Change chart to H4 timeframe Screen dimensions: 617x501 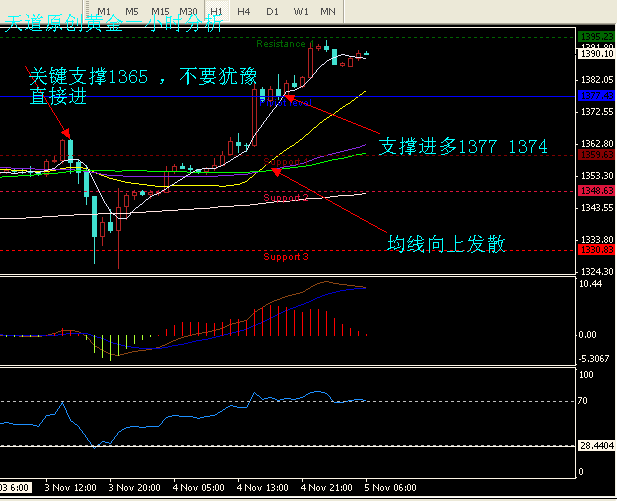(x=244, y=9)
